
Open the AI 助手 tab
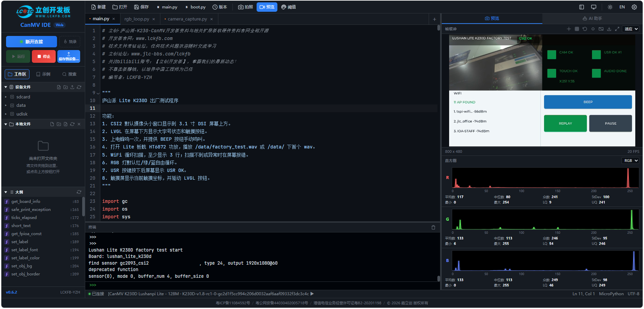coord(592,18)
